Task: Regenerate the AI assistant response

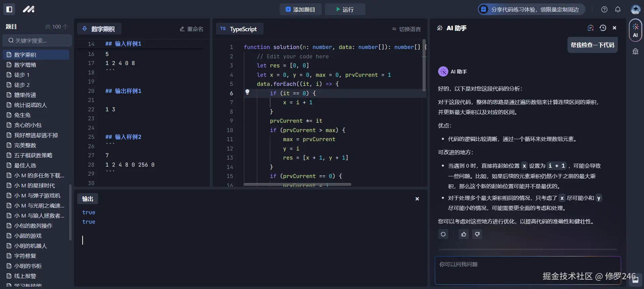Action: pyautogui.click(x=443, y=234)
